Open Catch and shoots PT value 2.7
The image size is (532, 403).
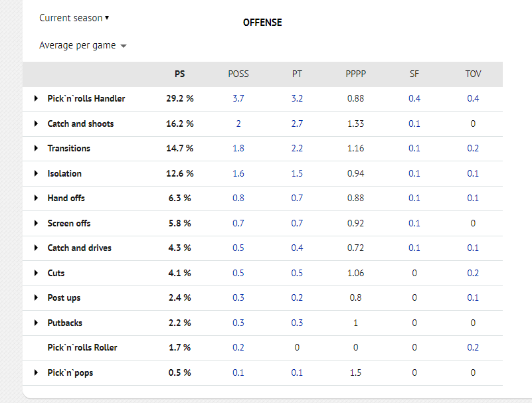[x=297, y=123]
